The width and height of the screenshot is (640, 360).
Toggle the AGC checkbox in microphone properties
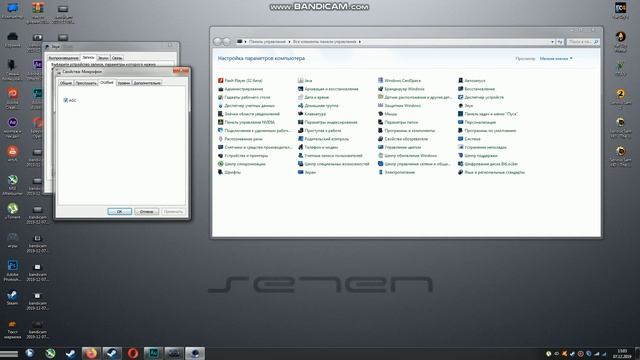(x=65, y=100)
